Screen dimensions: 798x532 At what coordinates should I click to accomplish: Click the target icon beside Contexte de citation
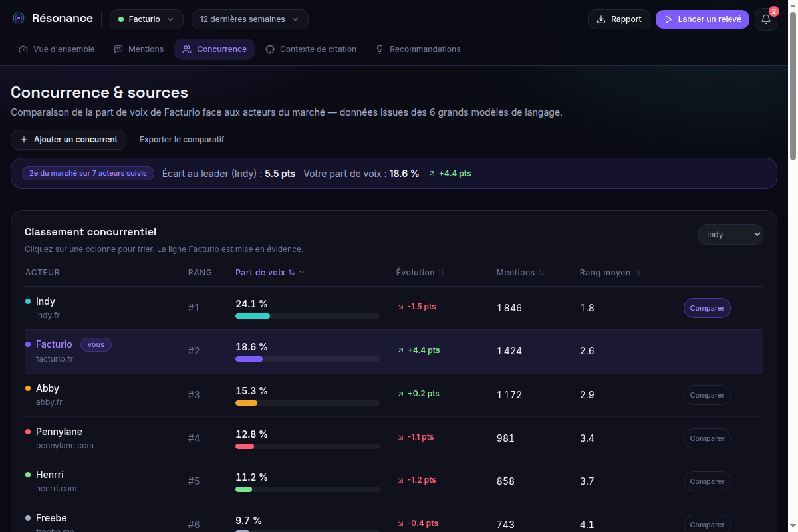[270, 49]
